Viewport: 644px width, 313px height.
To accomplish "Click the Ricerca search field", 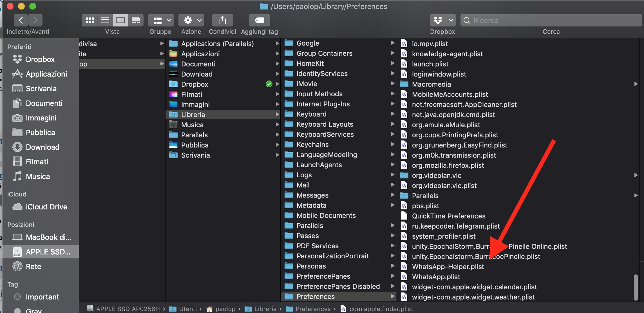I will (551, 20).
